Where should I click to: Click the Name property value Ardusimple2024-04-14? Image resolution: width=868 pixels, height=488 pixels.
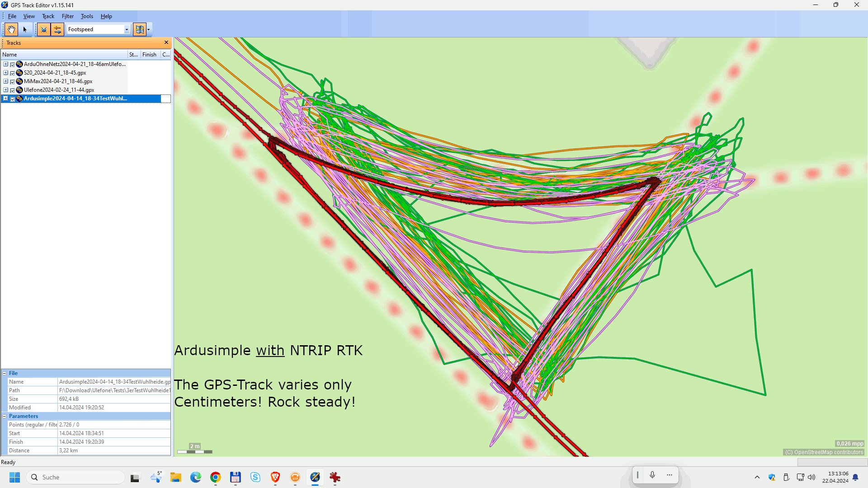point(114,382)
